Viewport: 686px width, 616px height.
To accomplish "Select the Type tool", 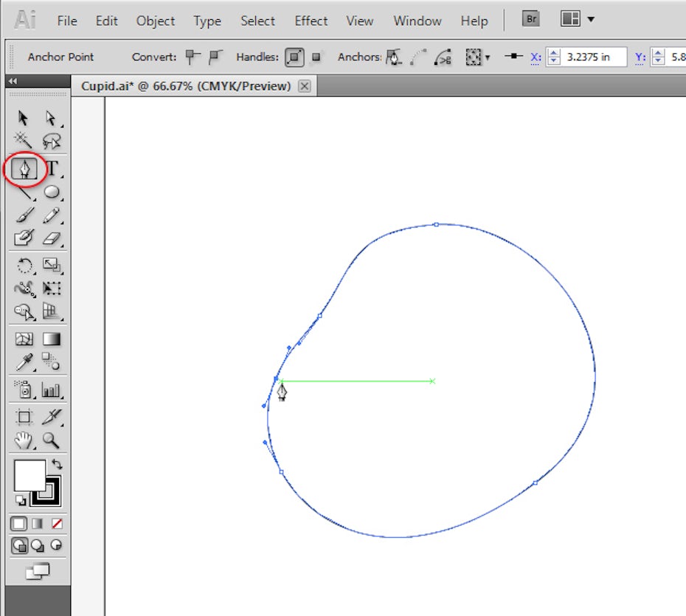I will (52, 168).
